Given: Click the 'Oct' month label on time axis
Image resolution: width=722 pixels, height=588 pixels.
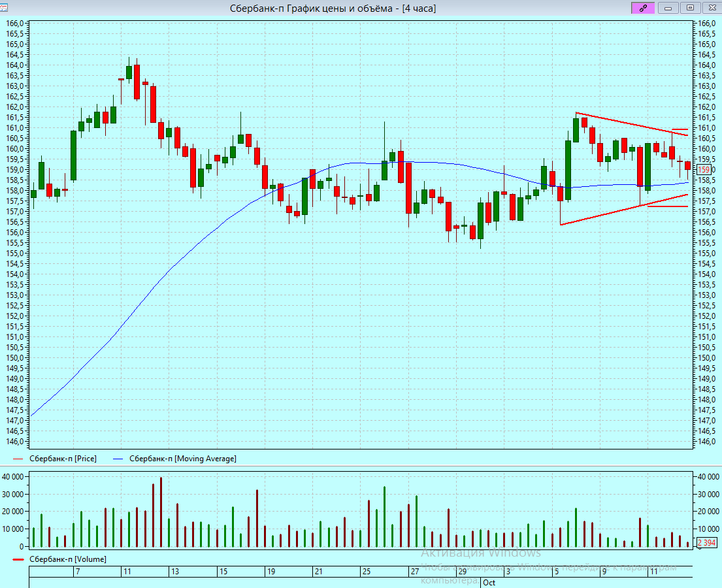Looking at the screenshot, I should [489, 583].
